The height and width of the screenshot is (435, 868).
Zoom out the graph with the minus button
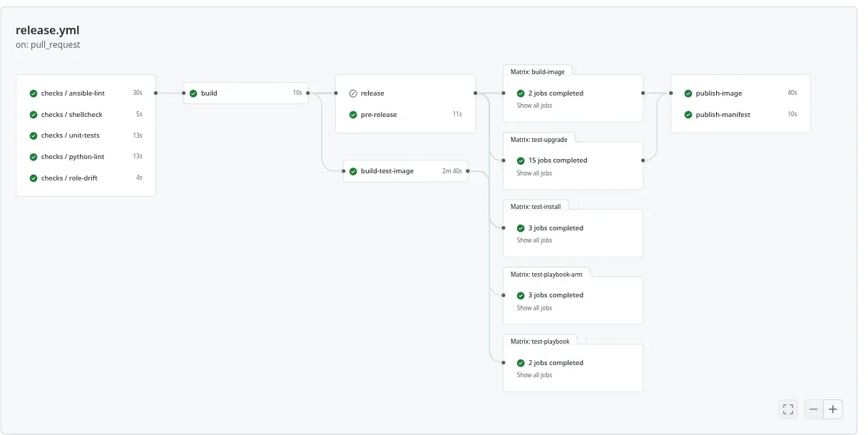click(814, 409)
